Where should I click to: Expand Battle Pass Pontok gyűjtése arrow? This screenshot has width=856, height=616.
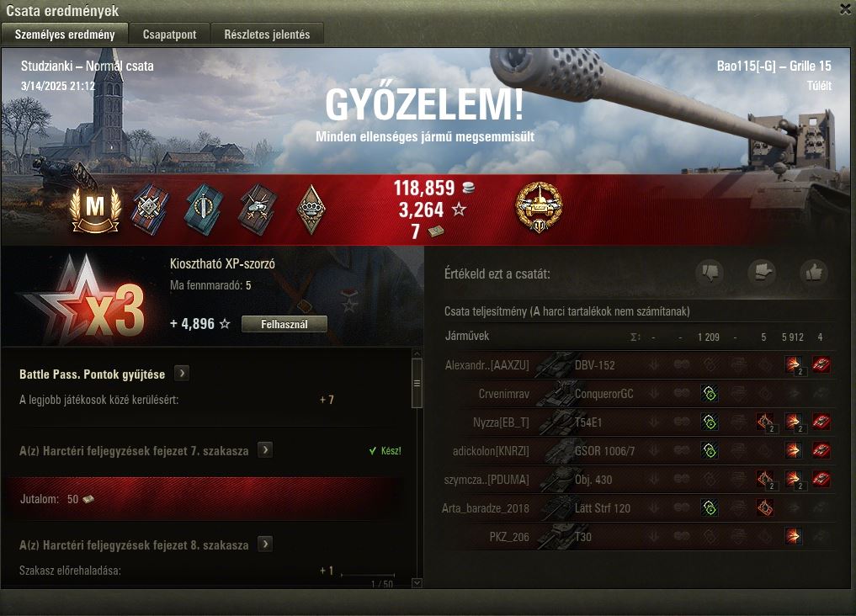click(x=182, y=373)
